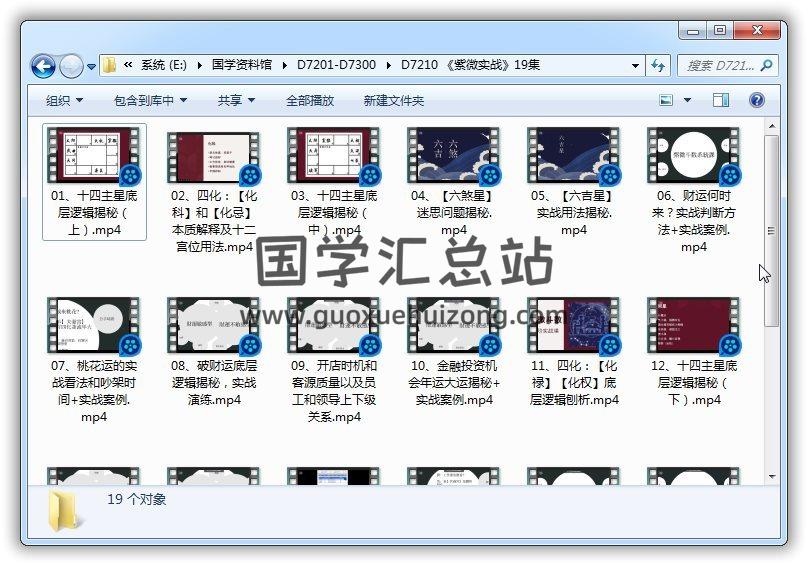This screenshot has height=566, width=808.
Task: Select video 04、【六煞星】迷思问题揭秘 thumbnail
Action: (454, 156)
